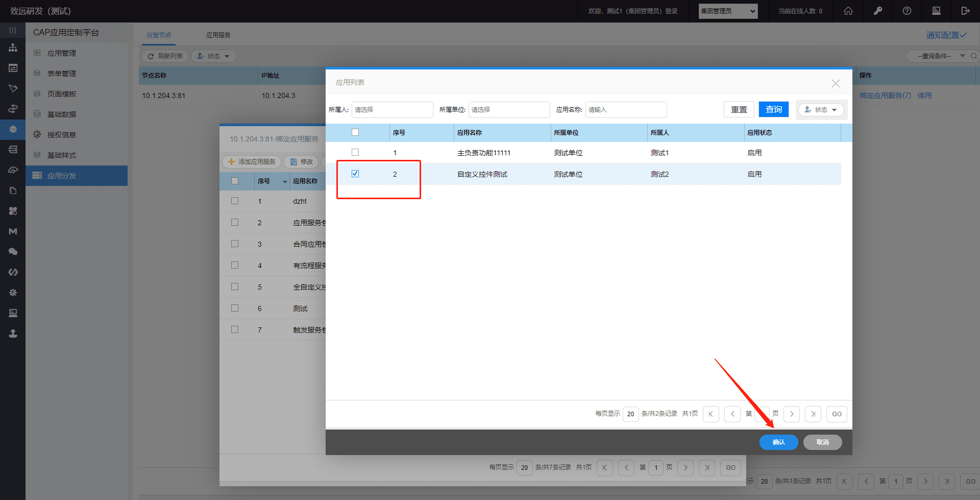Open 基础数据 in the side menu

point(77,114)
